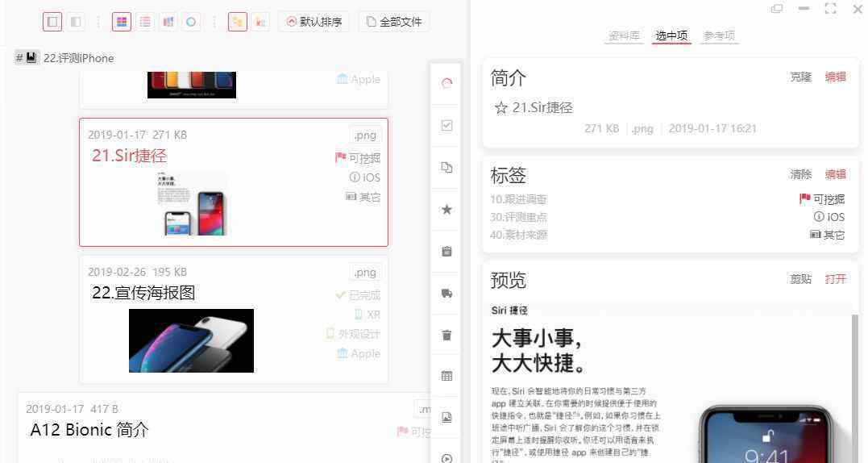
Task: Click the XR tag on 22.宣传海报图
Action: [x=367, y=315]
